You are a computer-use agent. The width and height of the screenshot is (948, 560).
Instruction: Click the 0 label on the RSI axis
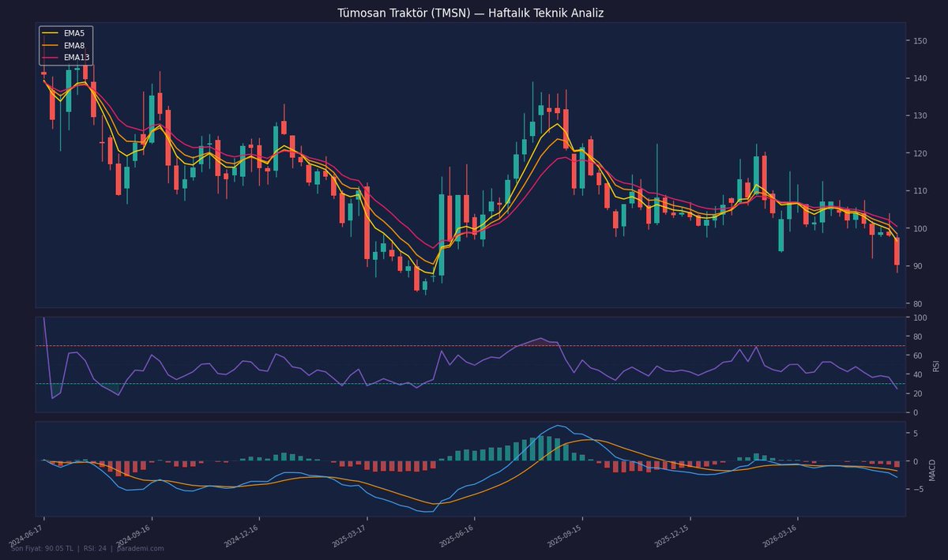pos(917,412)
